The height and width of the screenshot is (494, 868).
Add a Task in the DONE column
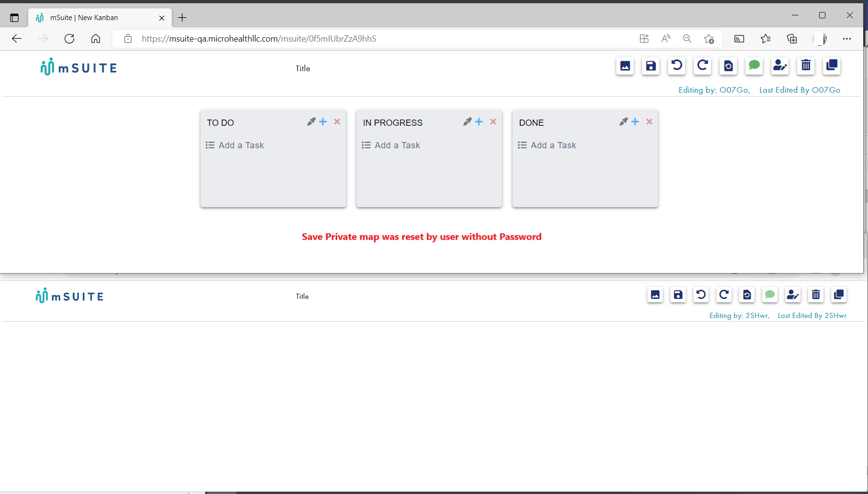[553, 145]
